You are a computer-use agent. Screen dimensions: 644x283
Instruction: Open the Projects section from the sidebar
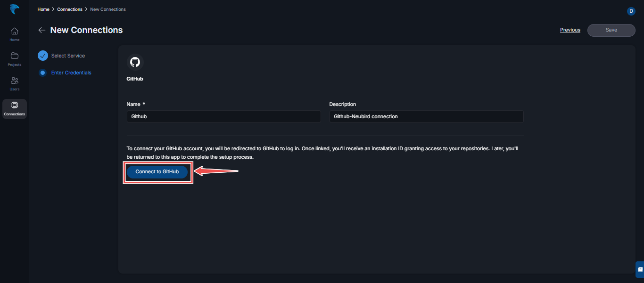pyautogui.click(x=14, y=58)
